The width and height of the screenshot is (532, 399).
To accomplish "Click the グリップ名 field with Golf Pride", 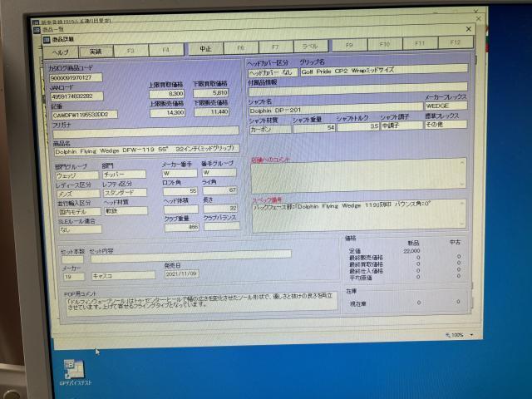I will 384,69.
